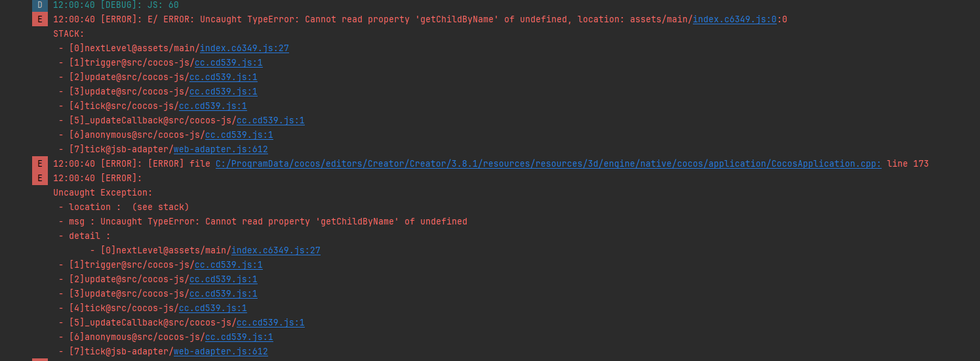Open the [5]_updateCallback link under STACK
Viewport: 980px width, 361px height.
pyautogui.click(x=270, y=120)
